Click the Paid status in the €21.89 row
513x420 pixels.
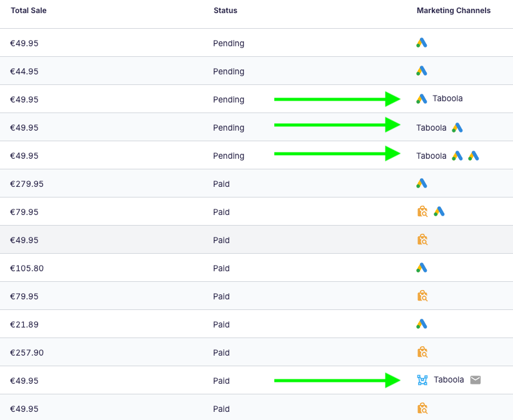point(221,325)
